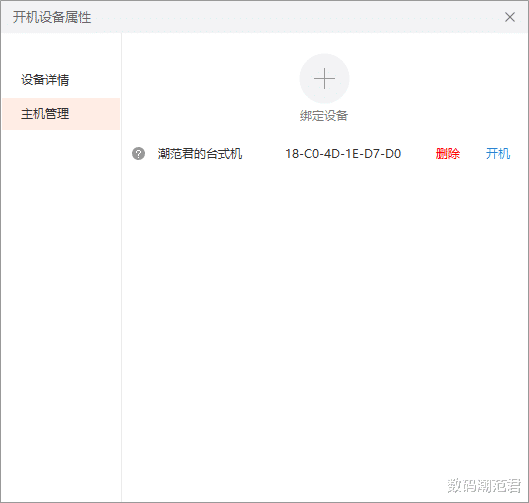Image resolution: width=529 pixels, height=503 pixels.
Task: Click the gray circle above 绑定设备
Action: 324,79
